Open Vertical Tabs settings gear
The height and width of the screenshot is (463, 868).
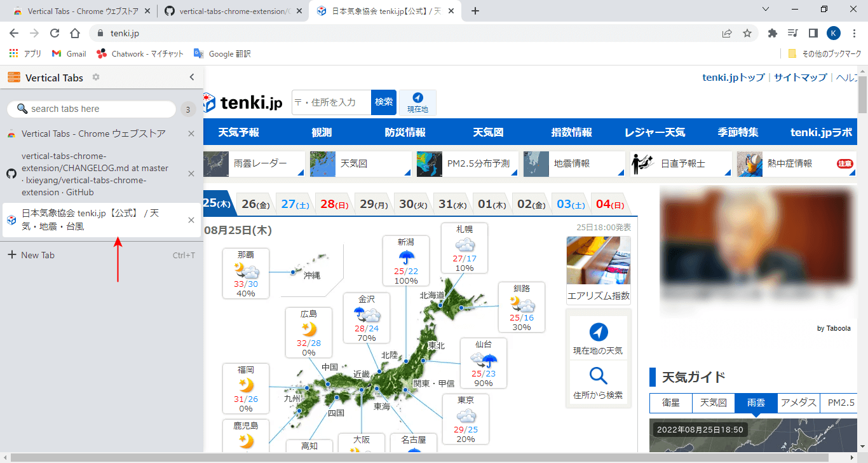96,77
